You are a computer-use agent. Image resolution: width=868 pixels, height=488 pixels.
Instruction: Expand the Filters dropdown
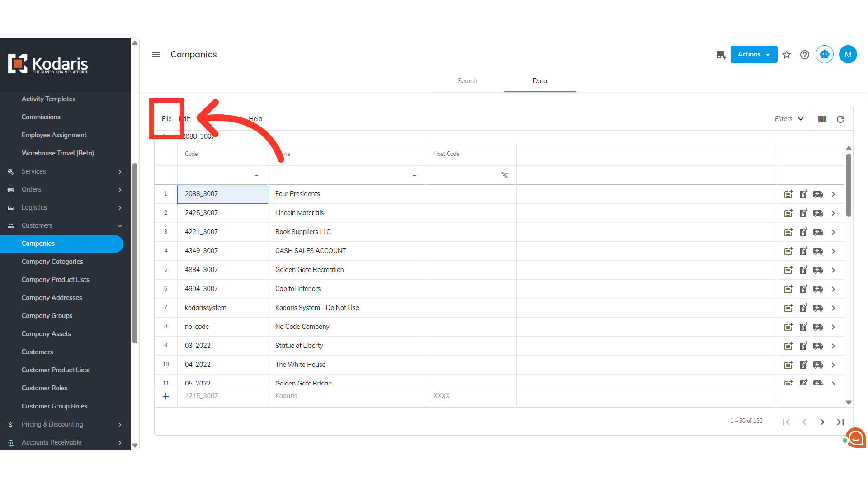point(789,119)
